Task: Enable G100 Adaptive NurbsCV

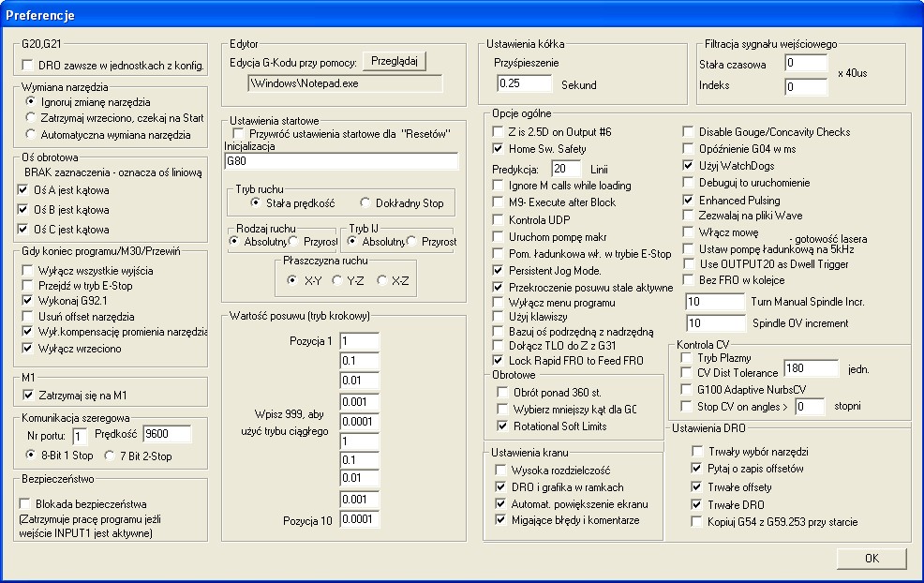Action: pyautogui.click(x=686, y=389)
